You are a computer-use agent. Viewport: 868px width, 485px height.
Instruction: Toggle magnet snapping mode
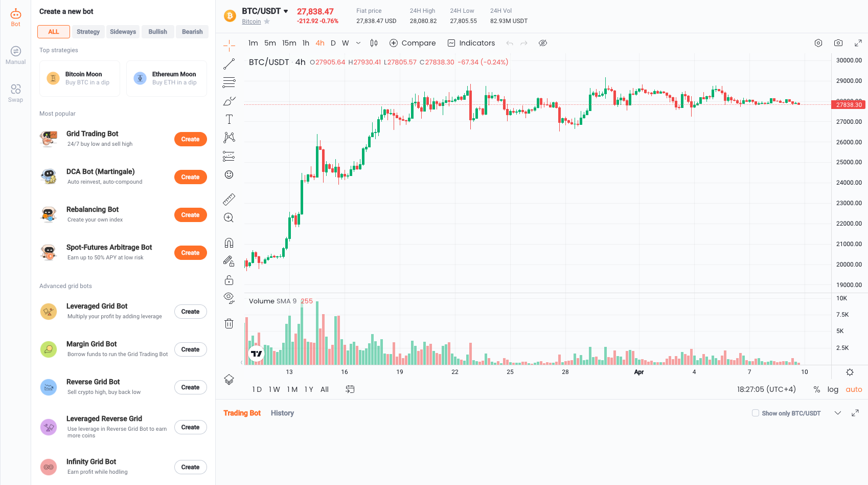click(x=229, y=242)
